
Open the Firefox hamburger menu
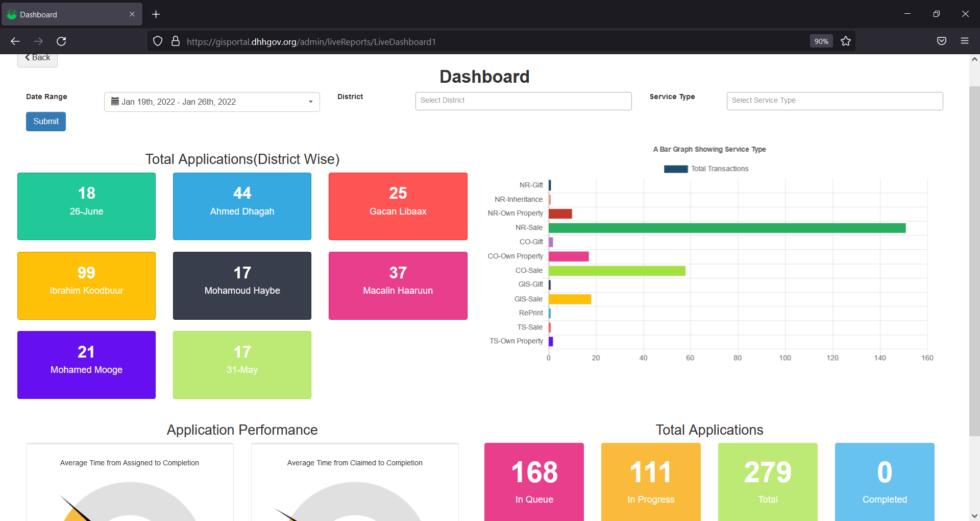click(x=965, y=41)
